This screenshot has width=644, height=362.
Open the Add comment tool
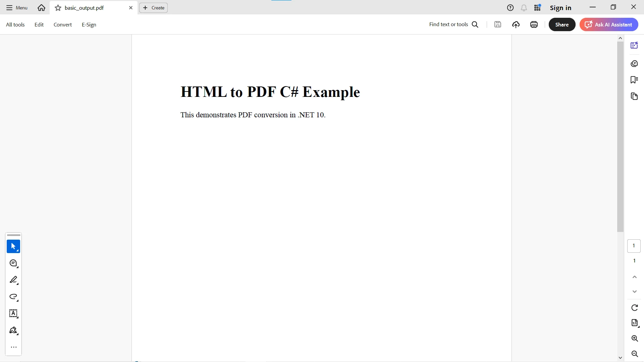tap(13, 263)
